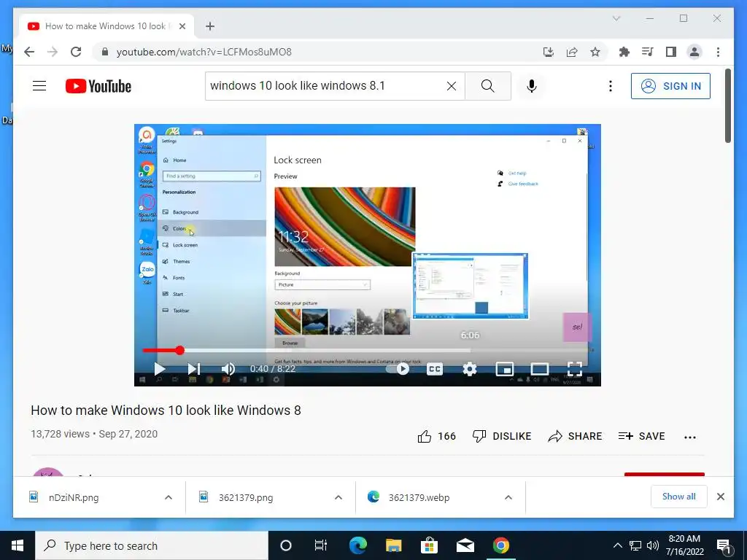Open the Chrome profile avatar
Screen dimensions: 747x560
tap(694, 52)
